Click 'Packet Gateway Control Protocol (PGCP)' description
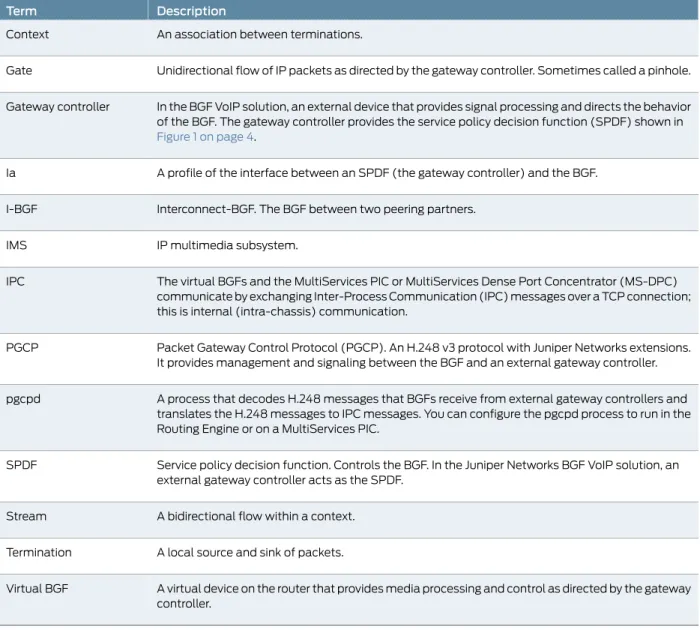700x630 pixels. pos(424,355)
